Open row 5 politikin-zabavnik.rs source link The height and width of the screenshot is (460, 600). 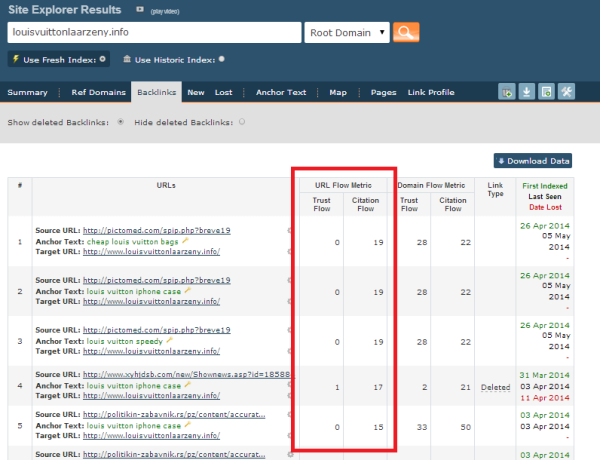coord(174,414)
